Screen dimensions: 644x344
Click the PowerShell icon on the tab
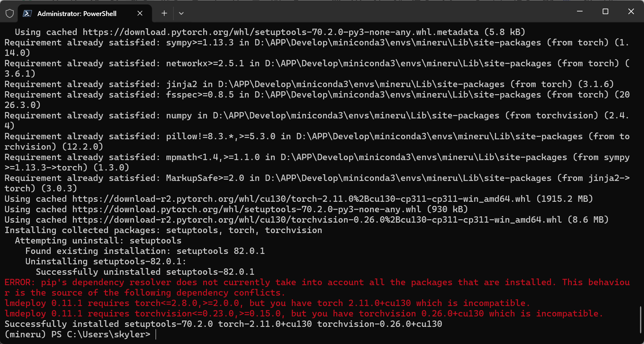(27, 13)
